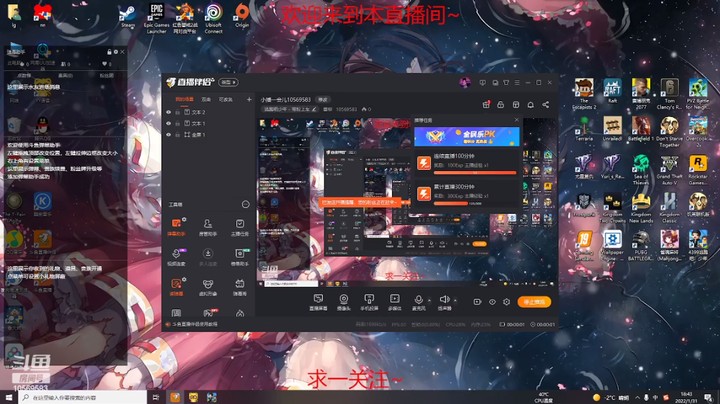Switch to the second scene tab
This screenshot has width=720, height=404.
pos(206,100)
